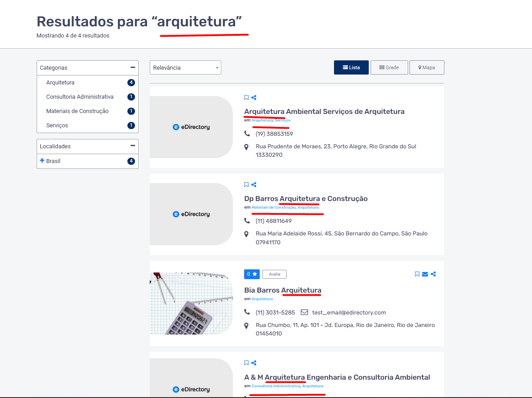This screenshot has width=532, height=398.
Task: Open A & M Arquitetura Engenharia listing title
Action: pos(337,377)
